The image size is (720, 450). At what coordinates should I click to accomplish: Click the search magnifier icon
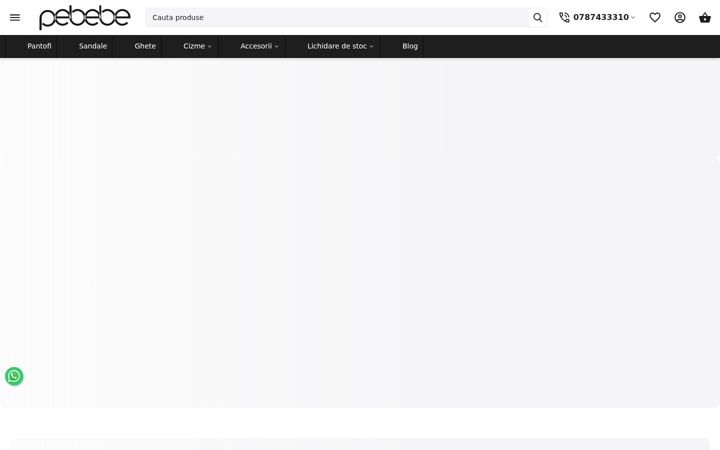coord(537,17)
